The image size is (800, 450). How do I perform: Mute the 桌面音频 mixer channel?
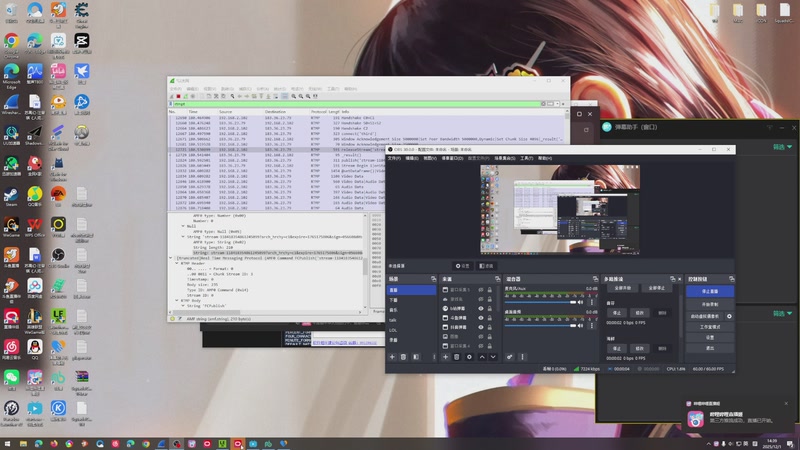[580, 326]
